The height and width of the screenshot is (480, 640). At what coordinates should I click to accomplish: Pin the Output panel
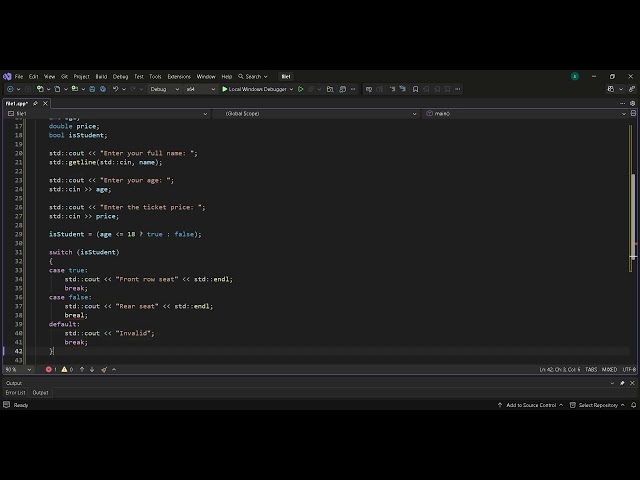[x=622, y=383]
